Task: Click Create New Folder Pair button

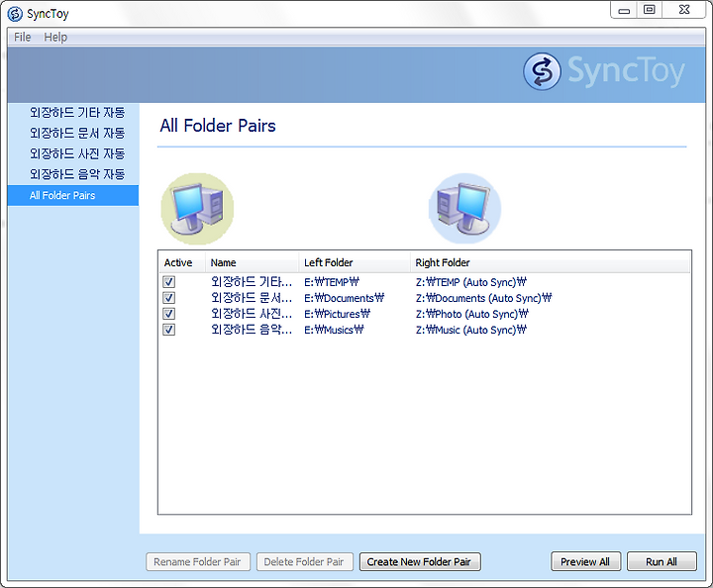Action: click(x=420, y=561)
